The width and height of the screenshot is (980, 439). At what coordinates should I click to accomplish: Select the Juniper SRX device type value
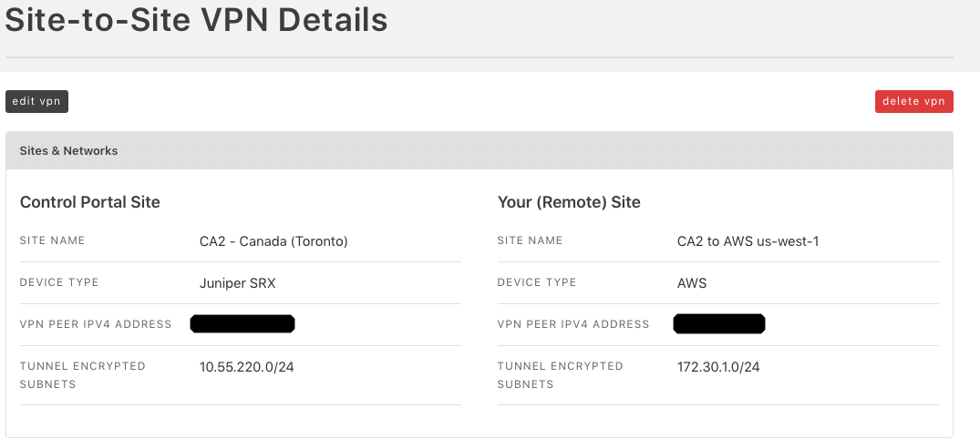pyautogui.click(x=238, y=283)
